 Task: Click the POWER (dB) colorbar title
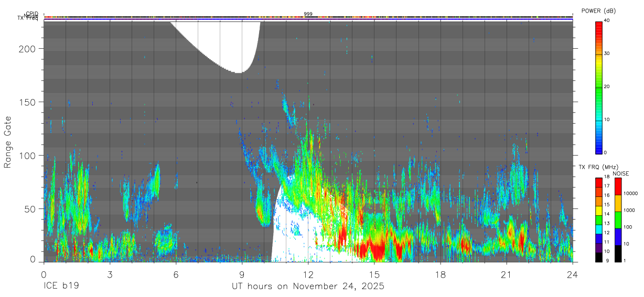pyautogui.click(x=598, y=11)
